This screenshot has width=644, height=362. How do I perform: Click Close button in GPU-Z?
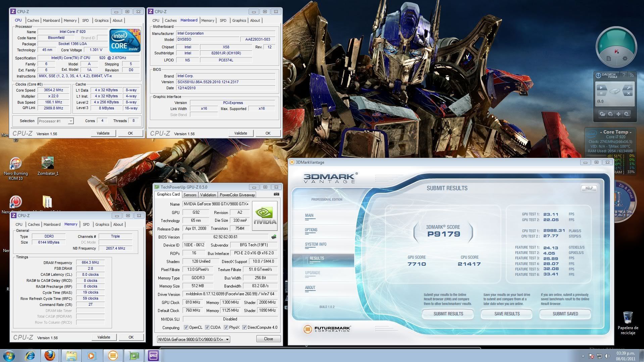[268, 339]
